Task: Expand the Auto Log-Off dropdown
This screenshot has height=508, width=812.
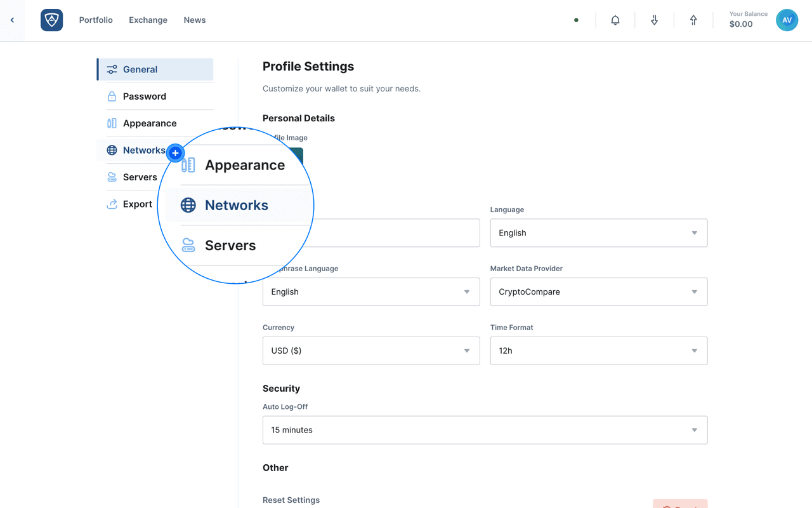Action: (485, 430)
